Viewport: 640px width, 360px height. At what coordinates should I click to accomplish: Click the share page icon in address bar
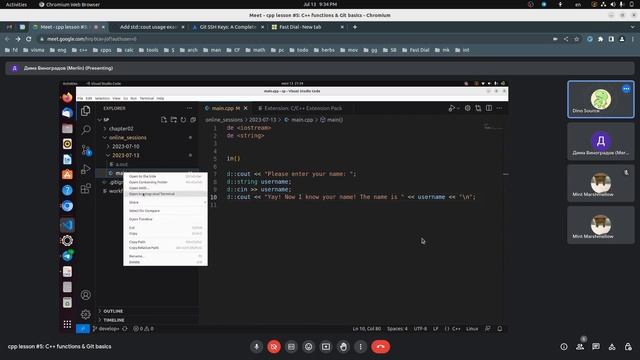[566, 39]
